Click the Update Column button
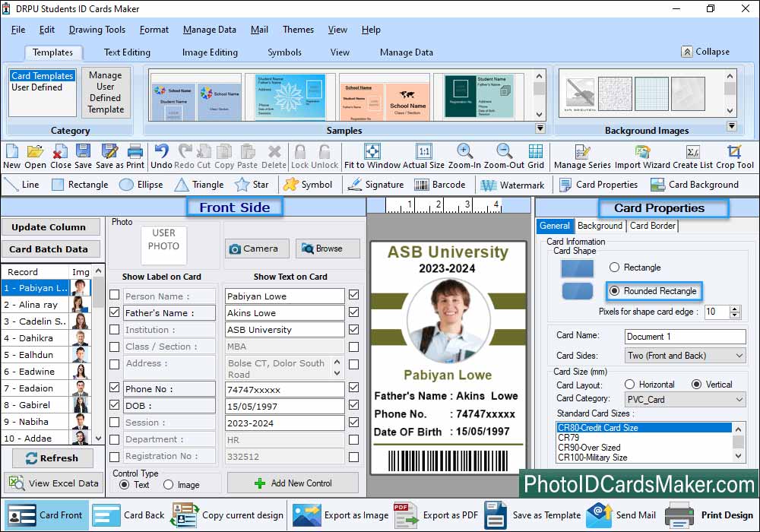Screen dimensions: 760x532 point(50,226)
